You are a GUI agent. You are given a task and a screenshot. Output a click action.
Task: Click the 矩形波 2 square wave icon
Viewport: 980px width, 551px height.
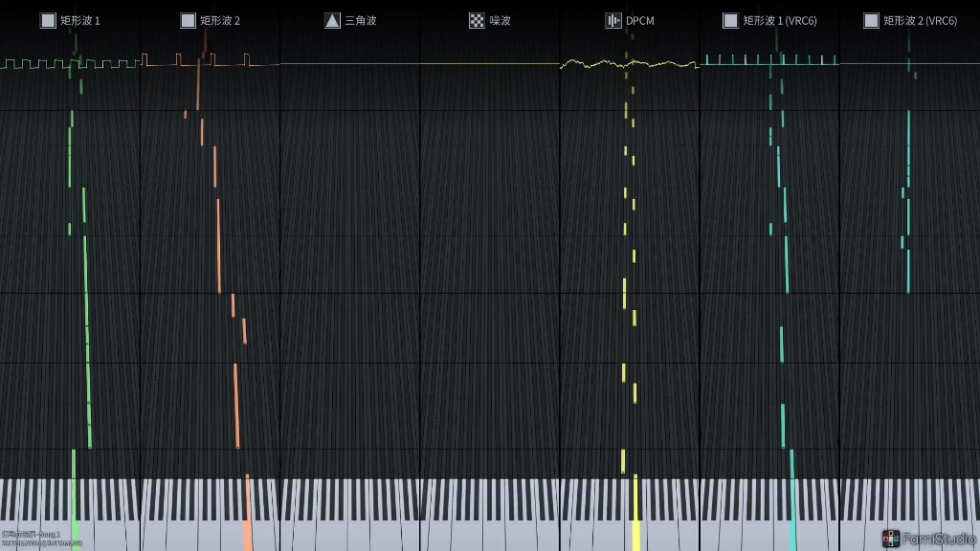tap(188, 20)
